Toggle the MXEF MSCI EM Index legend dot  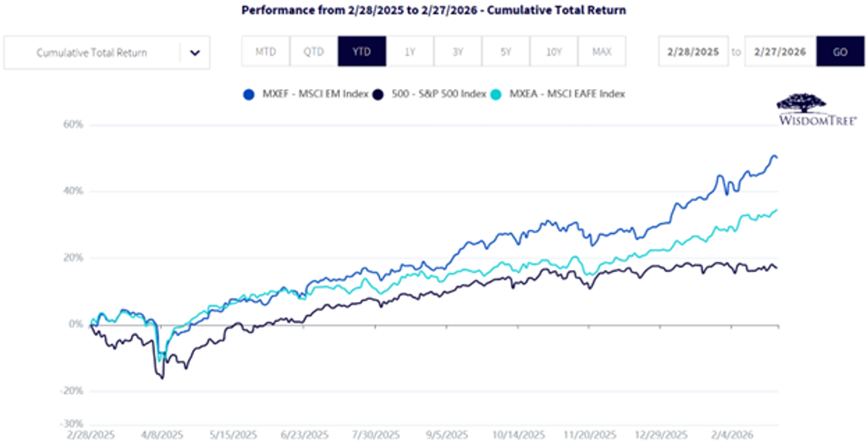pyautogui.click(x=249, y=94)
